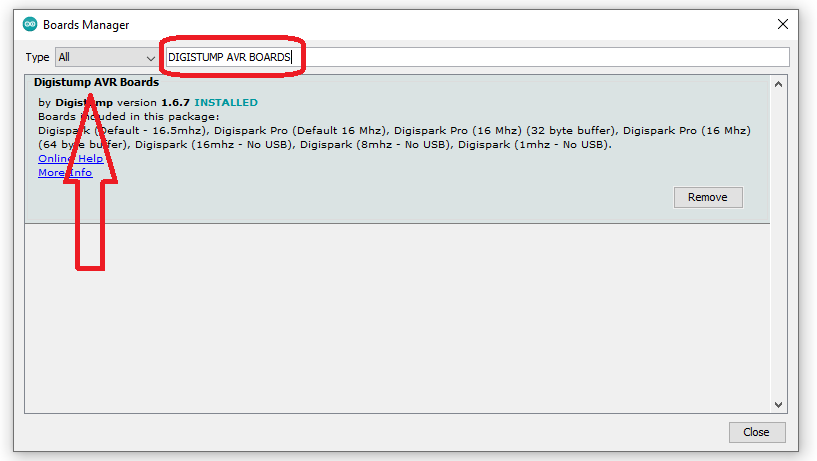This screenshot has height=461, width=817.
Task: Click the search field containing DIGISTUMP AVR BOARDS
Action: coord(477,57)
